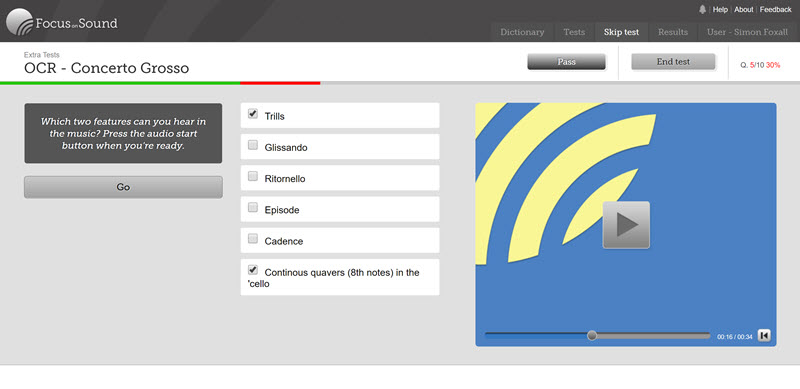The image size is (800, 389).
Task: Open the Help link
Action: 720,9
